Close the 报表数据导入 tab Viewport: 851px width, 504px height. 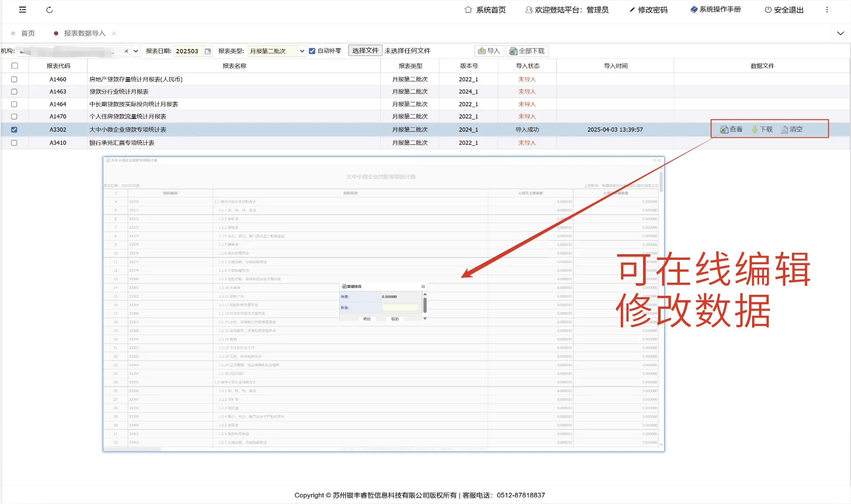[x=114, y=33]
